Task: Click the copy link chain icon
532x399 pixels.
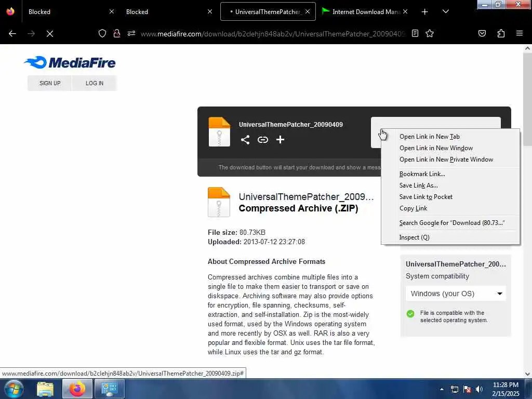Action: tap(262, 139)
